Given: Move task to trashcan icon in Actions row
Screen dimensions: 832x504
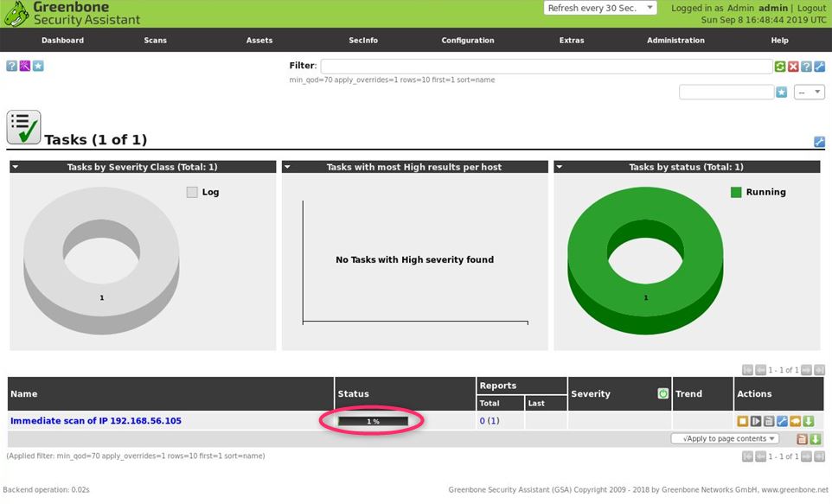Looking at the screenshot, I should [769, 421].
